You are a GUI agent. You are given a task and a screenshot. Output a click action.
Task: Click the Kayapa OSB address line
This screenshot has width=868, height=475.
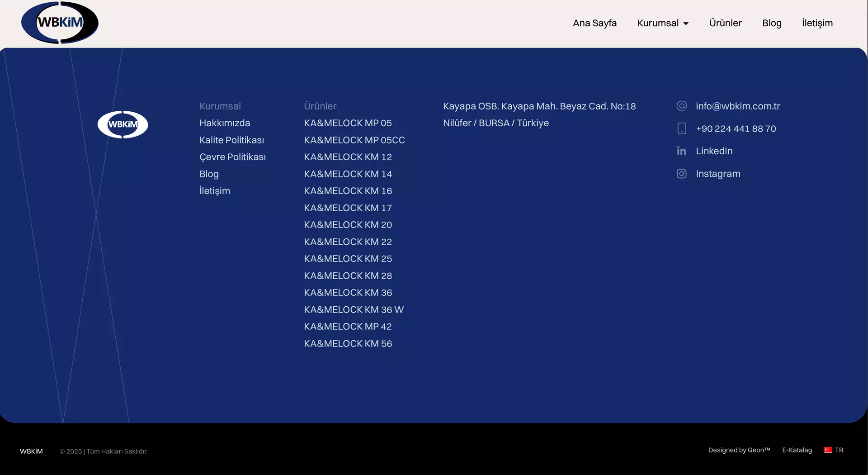(539, 106)
